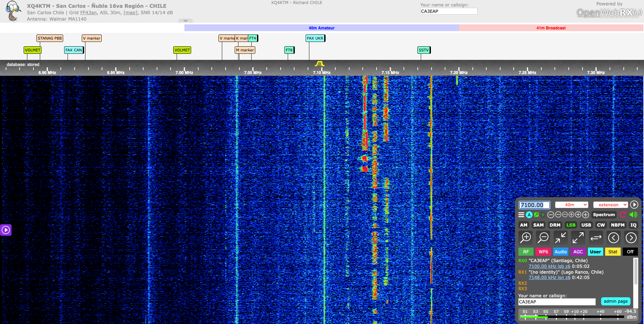
Task: Open the extension select dropdown
Action: (x=611, y=205)
